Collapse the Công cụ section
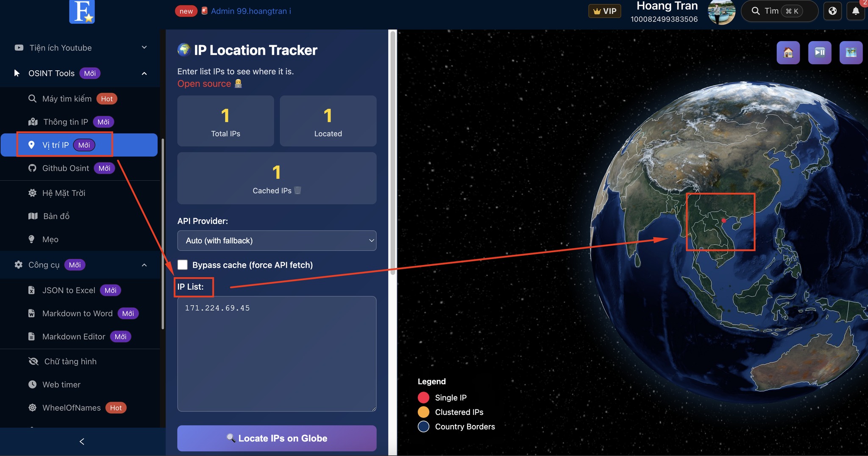This screenshot has width=868, height=456. [81, 265]
